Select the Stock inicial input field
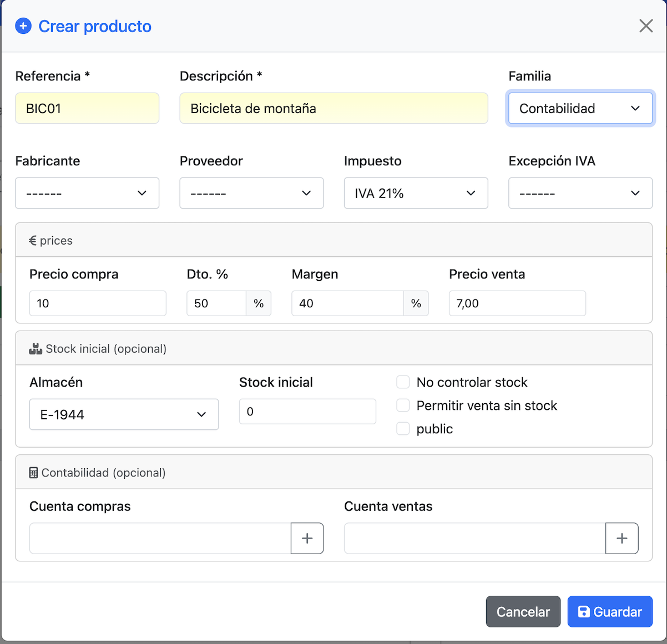Viewport: 667px width, 644px height. (x=307, y=412)
